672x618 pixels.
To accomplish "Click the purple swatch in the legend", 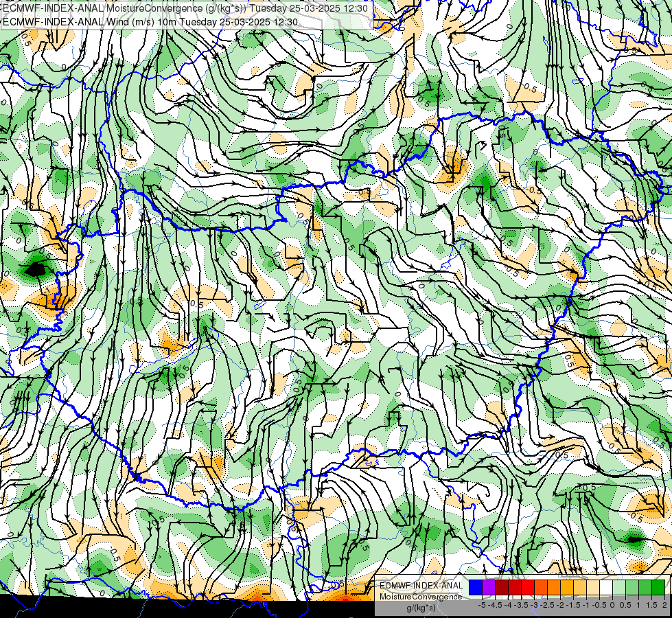I will click(x=489, y=587).
